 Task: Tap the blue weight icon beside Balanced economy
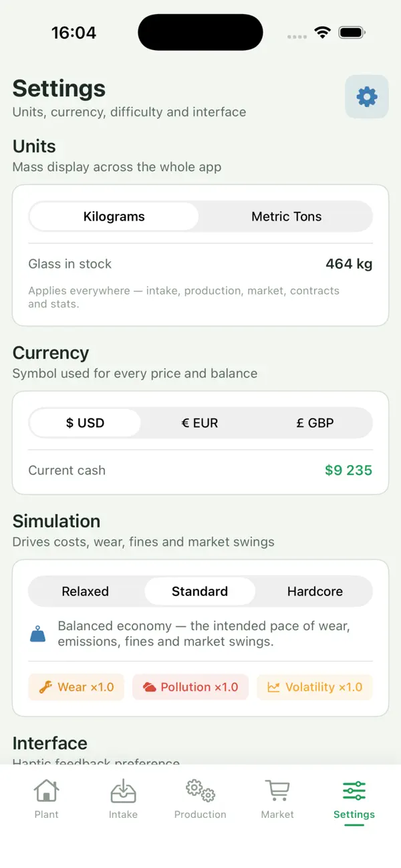[x=38, y=633]
